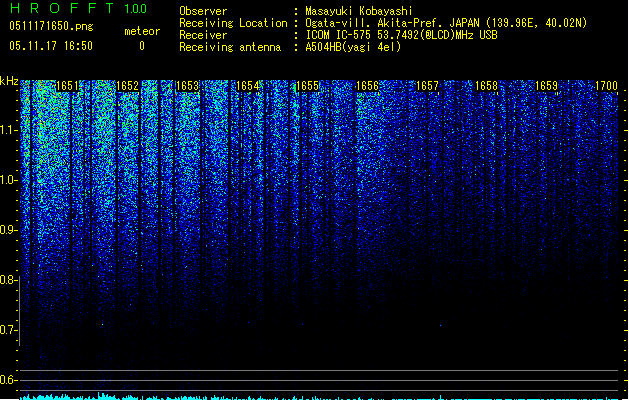Click the meteor count value 0
The height and width of the screenshot is (400, 629).
[x=142, y=46]
